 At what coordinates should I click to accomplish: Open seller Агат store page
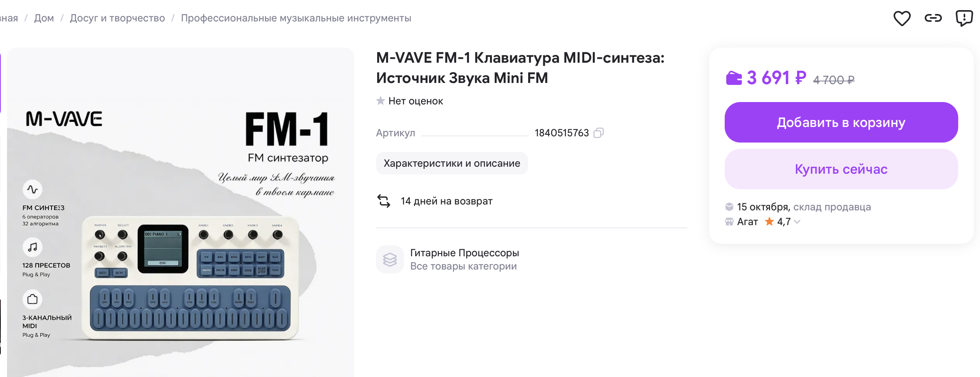747,222
